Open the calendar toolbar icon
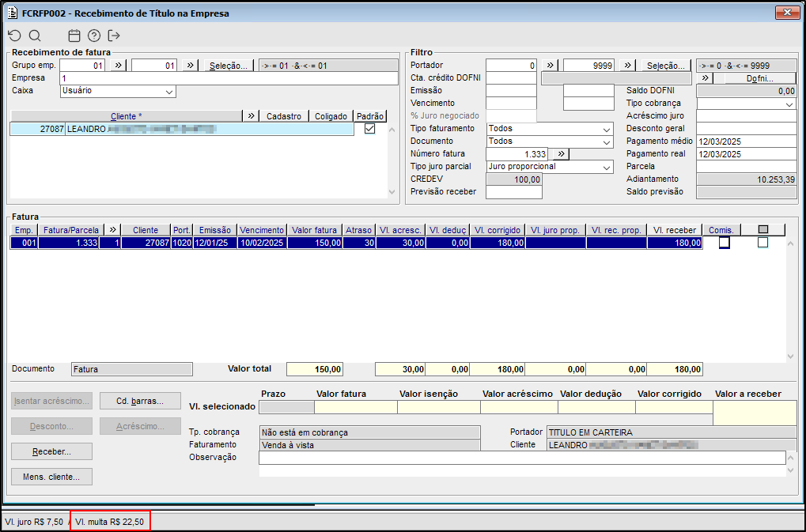The height and width of the screenshot is (532, 806). (74, 36)
